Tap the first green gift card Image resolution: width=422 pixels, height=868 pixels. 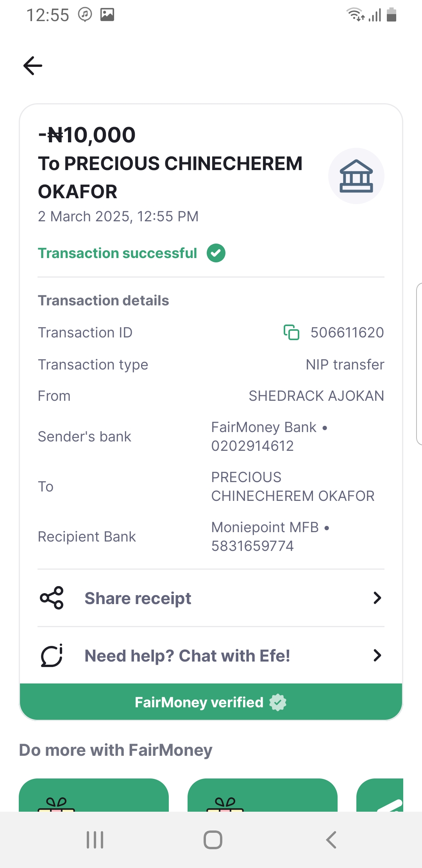tap(94, 795)
